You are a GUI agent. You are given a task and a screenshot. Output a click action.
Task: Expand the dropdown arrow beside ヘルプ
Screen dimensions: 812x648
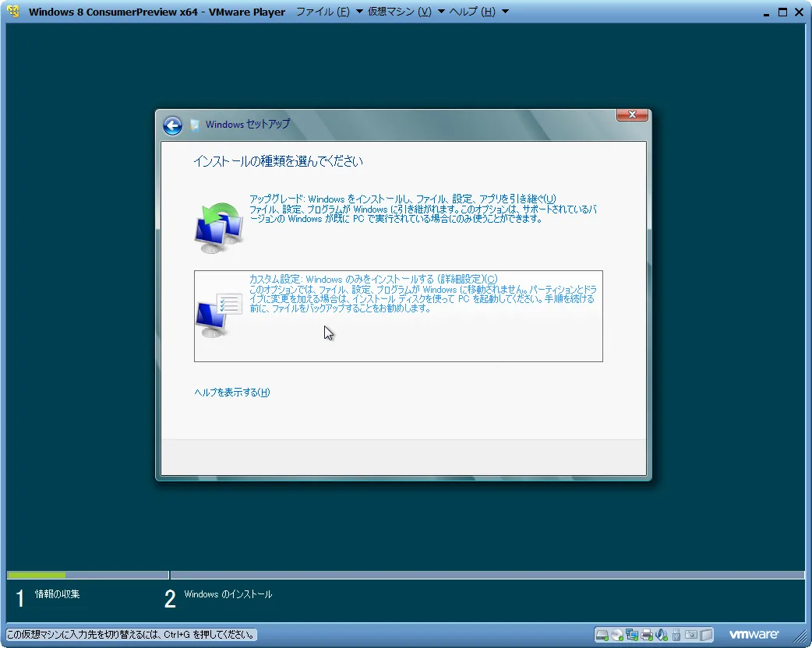click(x=505, y=12)
